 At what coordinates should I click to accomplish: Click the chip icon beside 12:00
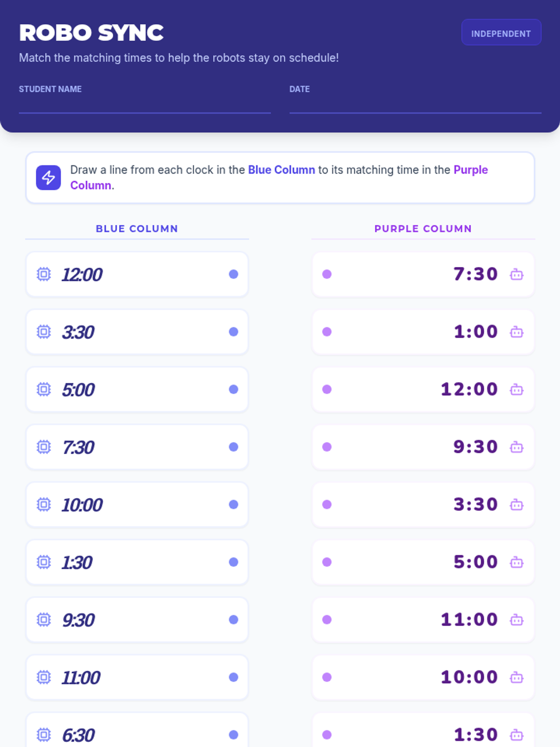[44, 274]
